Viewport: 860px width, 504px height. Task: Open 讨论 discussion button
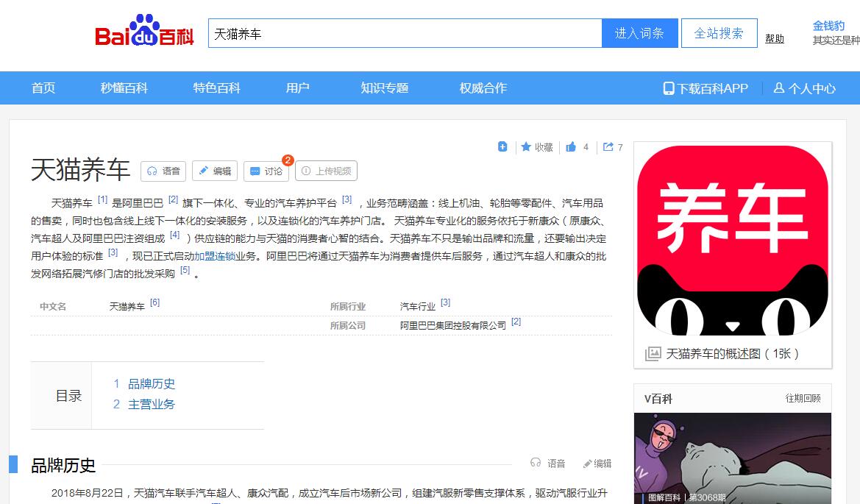click(x=266, y=171)
